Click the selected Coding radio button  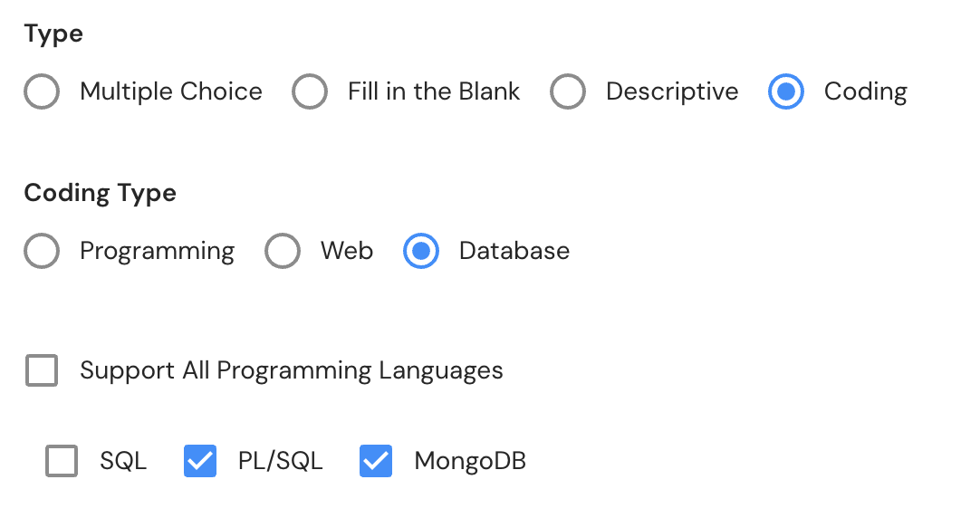(x=785, y=91)
